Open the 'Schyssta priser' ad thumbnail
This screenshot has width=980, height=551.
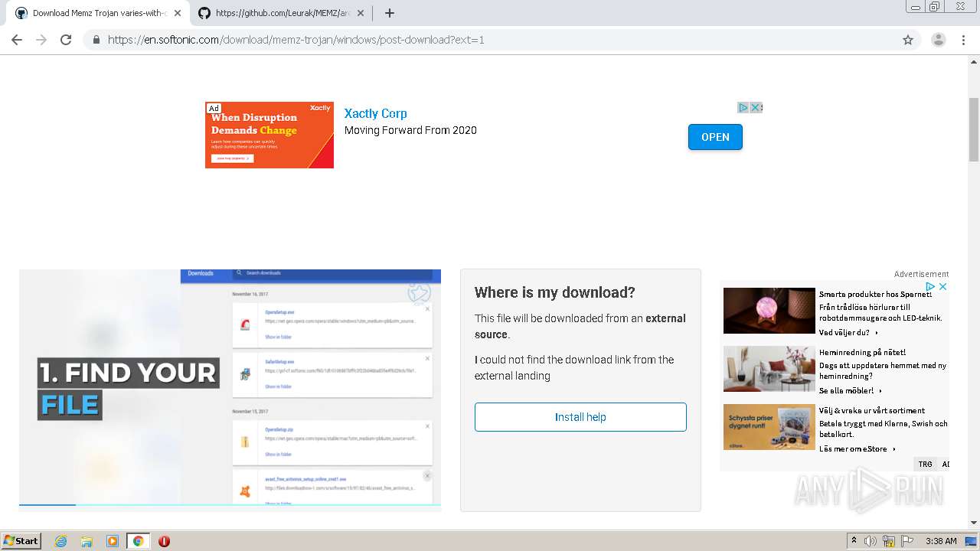coord(769,427)
